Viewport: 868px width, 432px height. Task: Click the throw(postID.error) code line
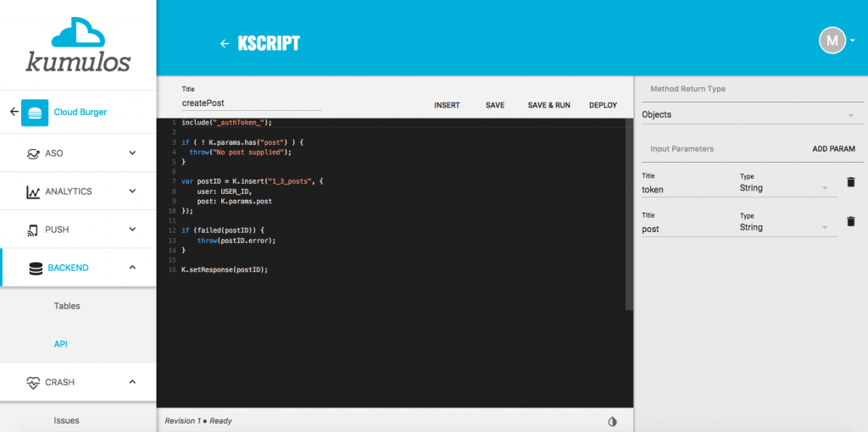(x=236, y=241)
